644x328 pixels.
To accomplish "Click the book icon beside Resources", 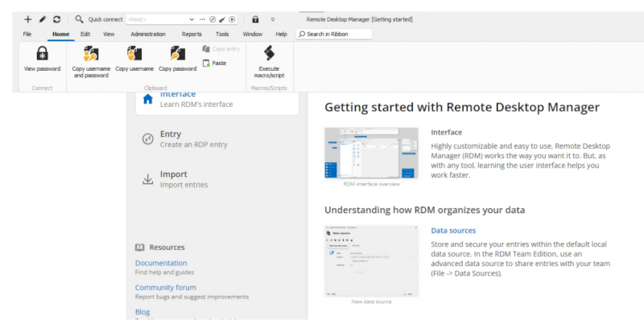I will pyautogui.click(x=139, y=248).
